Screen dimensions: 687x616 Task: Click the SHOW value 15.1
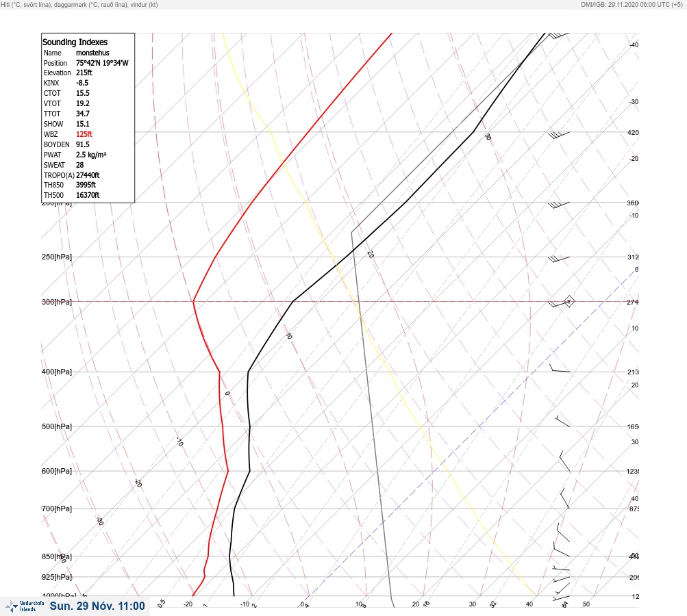click(82, 124)
